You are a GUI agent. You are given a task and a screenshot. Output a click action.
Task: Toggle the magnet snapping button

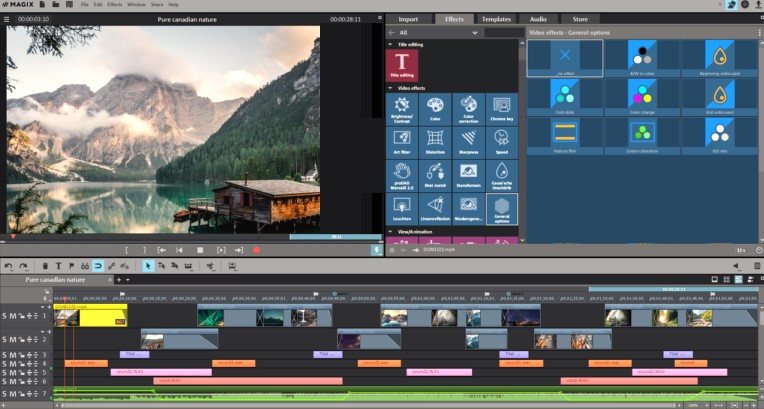point(98,266)
